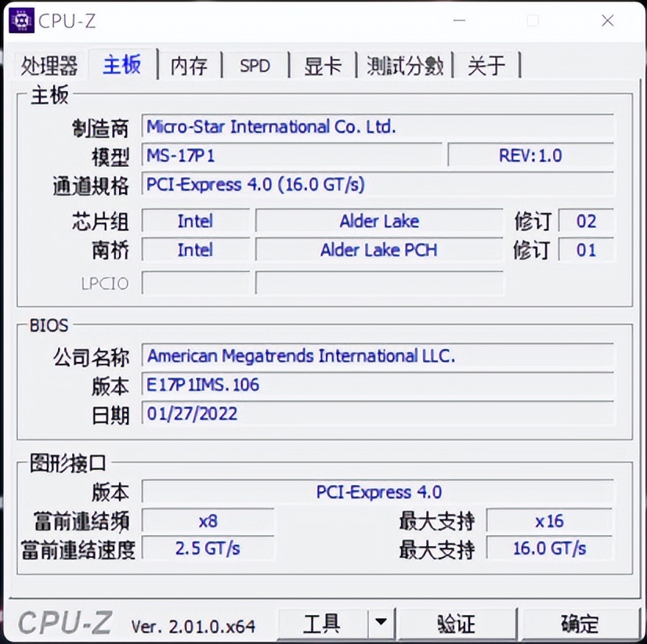Select the model value MS-17P1

point(291,156)
